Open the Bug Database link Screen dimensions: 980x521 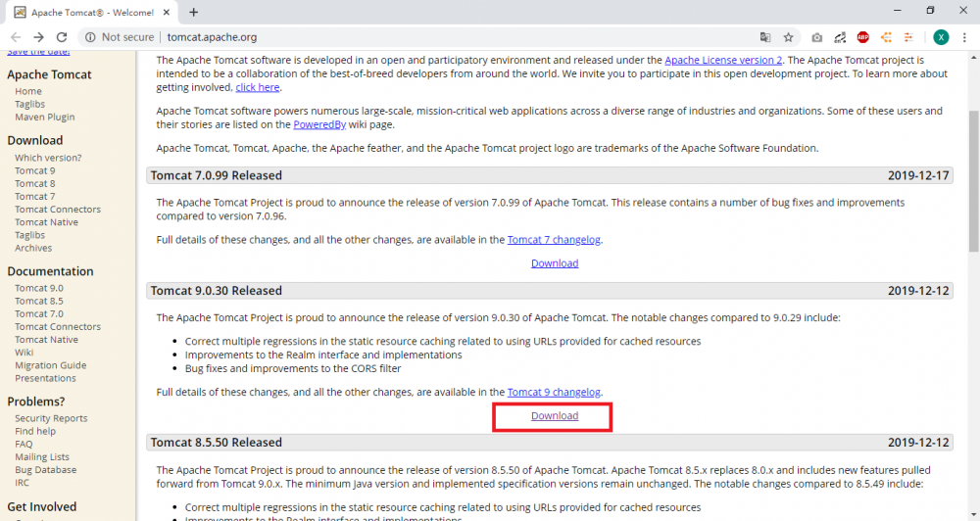click(x=46, y=470)
